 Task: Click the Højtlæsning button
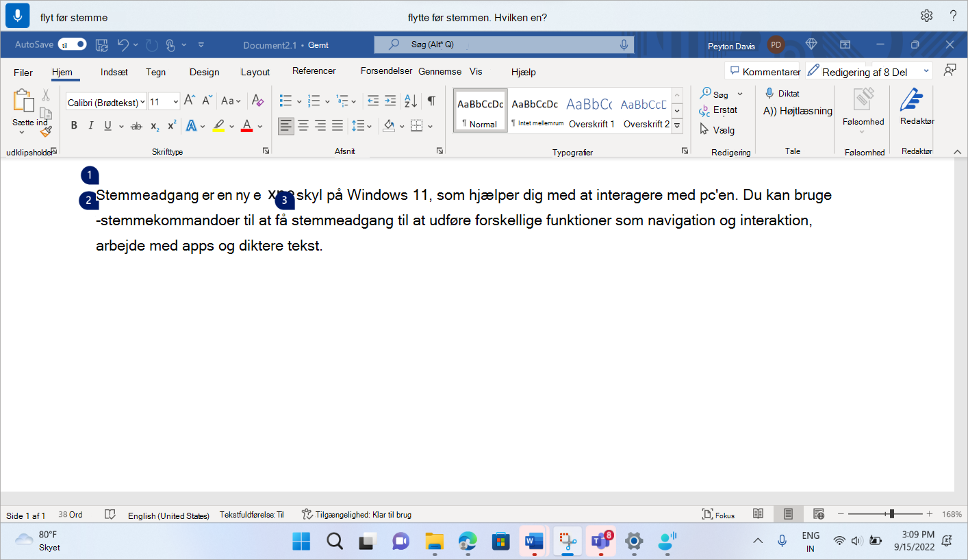[798, 110]
